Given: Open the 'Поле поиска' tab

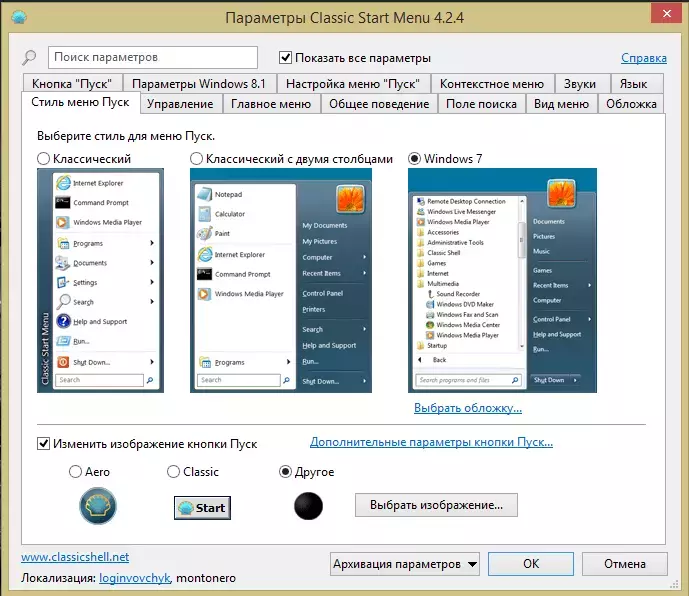Looking at the screenshot, I should (482, 104).
